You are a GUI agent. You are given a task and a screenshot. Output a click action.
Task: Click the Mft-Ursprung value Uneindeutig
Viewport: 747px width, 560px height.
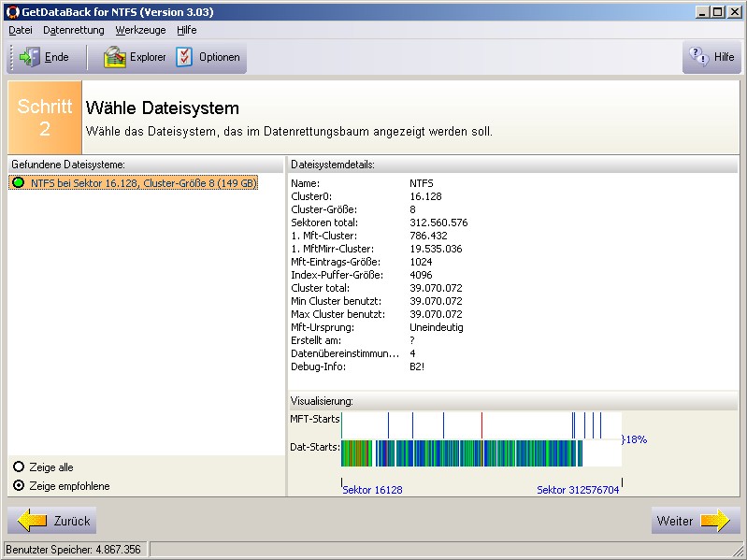(x=437, y=327)
